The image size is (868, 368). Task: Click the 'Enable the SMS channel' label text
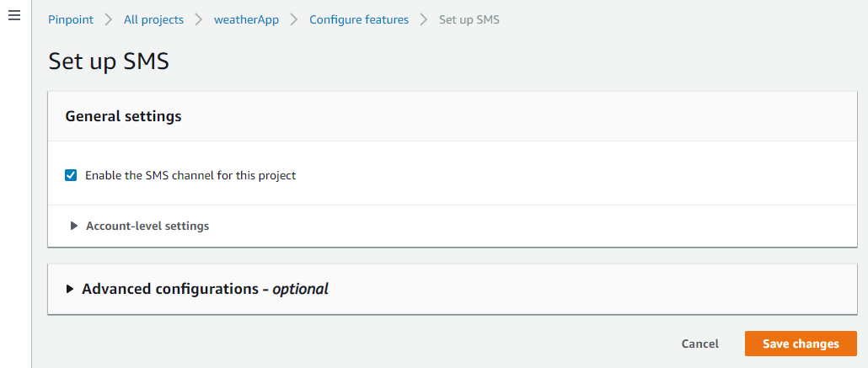(x=190, y=176)
